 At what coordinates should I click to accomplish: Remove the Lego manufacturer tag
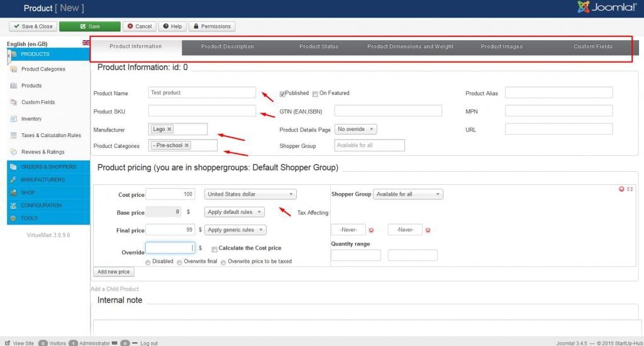click(x=170, y=129)
